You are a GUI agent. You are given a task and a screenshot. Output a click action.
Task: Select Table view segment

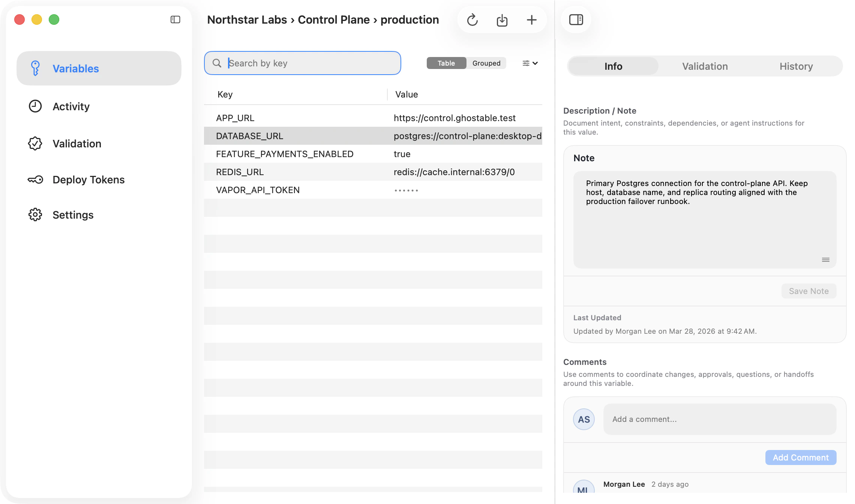point(446,63)
